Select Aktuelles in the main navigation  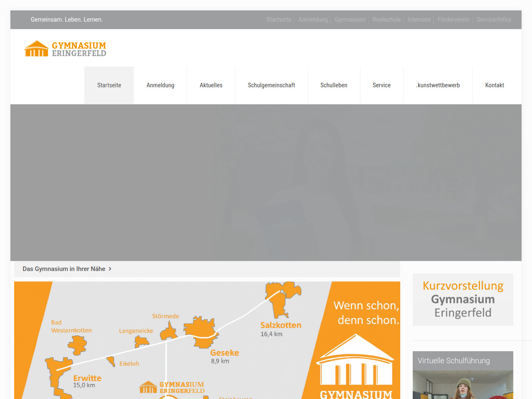coord(211,85)
